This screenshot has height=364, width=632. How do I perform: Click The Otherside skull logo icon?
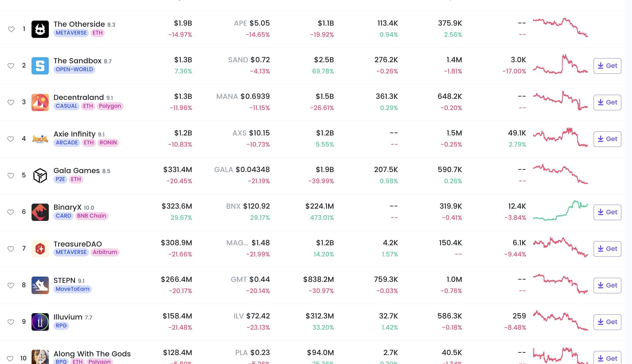click(40, 29)
